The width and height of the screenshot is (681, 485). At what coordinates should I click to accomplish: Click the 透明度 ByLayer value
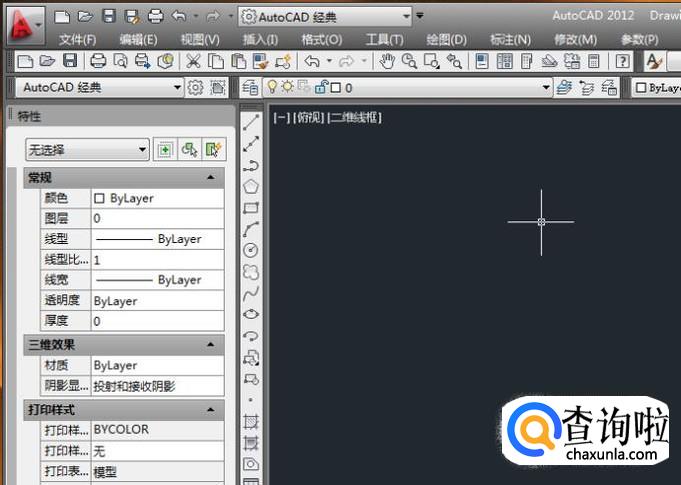click(158, 301)
